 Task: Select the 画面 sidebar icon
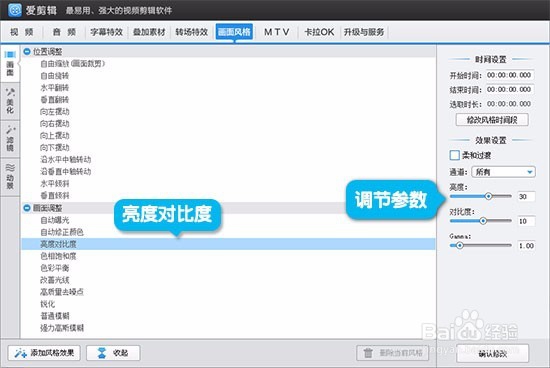coord(10,63)
